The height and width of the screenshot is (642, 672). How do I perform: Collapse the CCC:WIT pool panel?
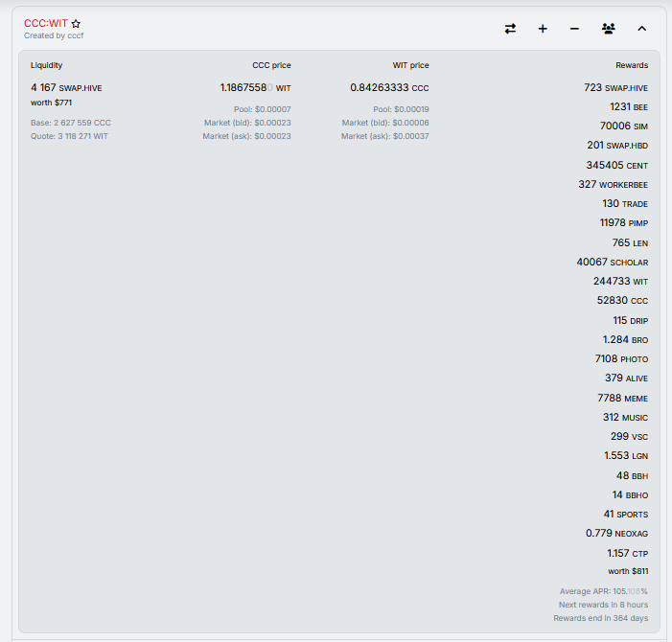click(641, 29)
